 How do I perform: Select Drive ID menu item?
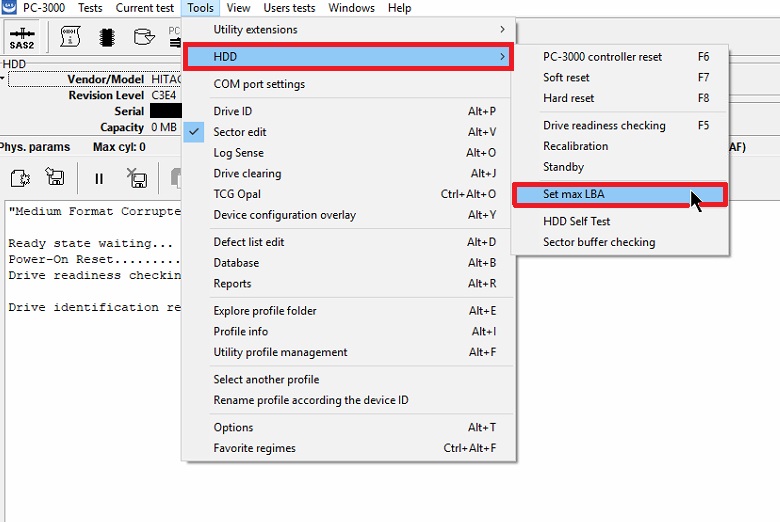[x=349, y=111]
